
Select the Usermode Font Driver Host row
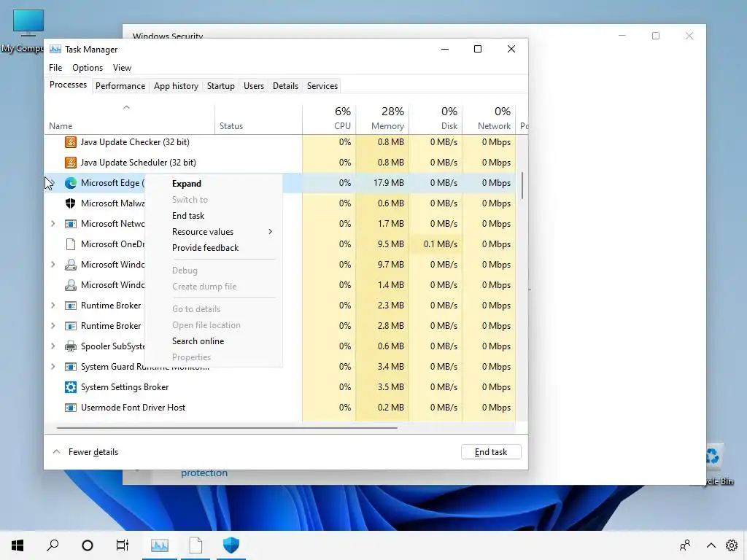(x=280, y=408)
